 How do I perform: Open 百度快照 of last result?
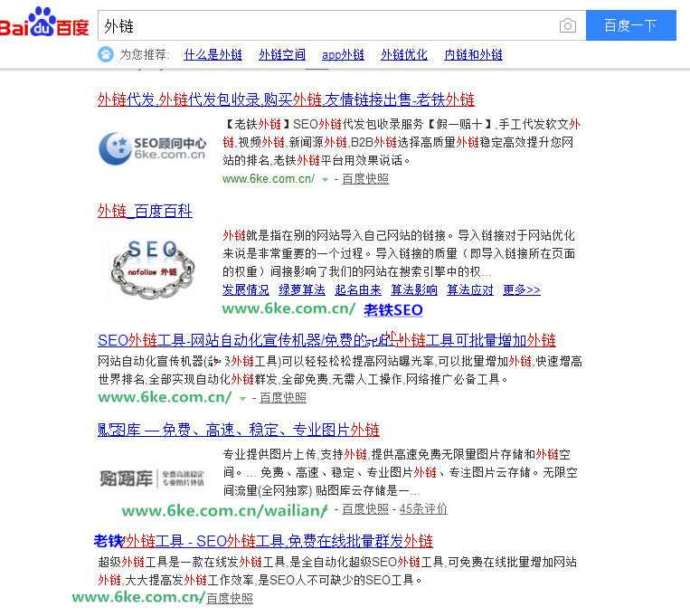pos(230,599)
